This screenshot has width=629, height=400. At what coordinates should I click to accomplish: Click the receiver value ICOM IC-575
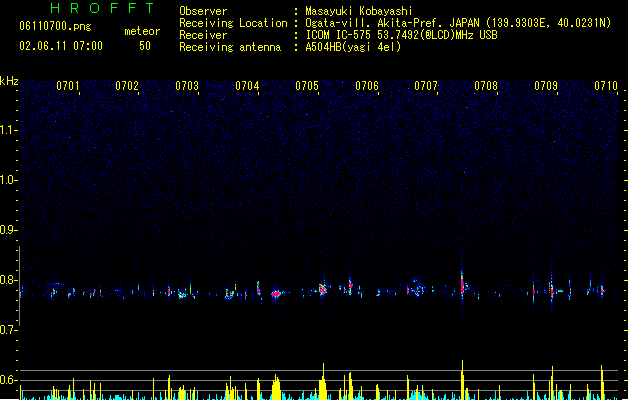[402, 35]
